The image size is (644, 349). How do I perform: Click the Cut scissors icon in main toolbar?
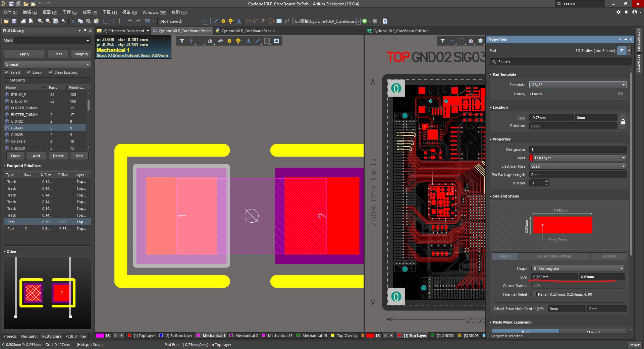coord(73,21)
